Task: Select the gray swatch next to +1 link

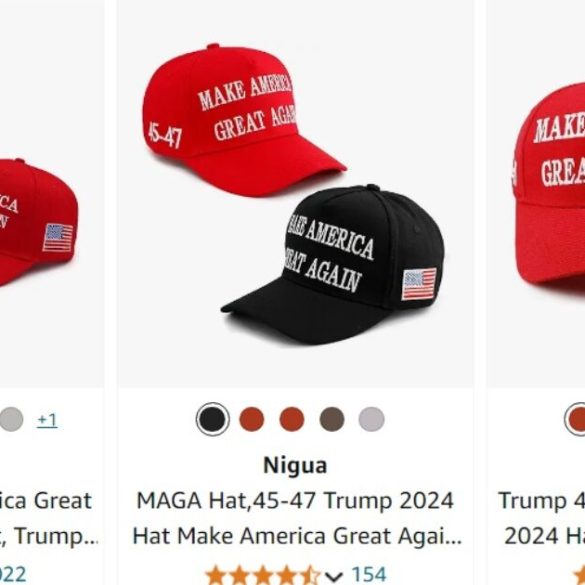Action: 11,419
